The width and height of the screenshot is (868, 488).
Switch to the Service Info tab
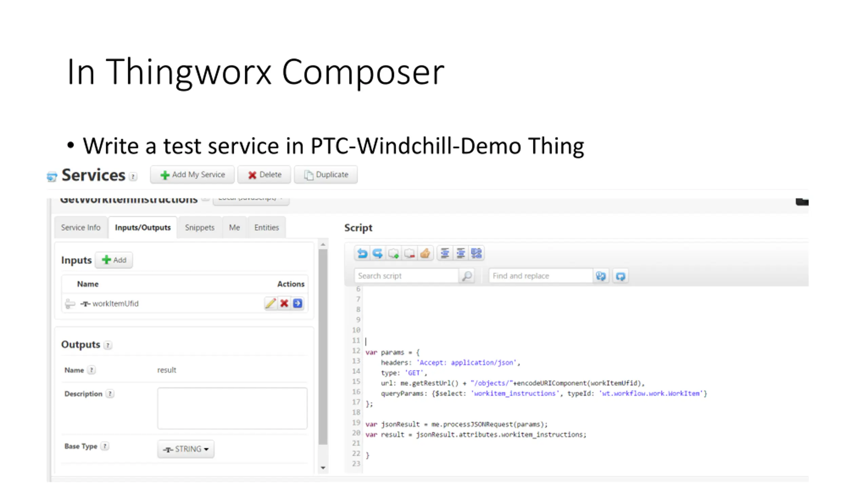[81, 227]
